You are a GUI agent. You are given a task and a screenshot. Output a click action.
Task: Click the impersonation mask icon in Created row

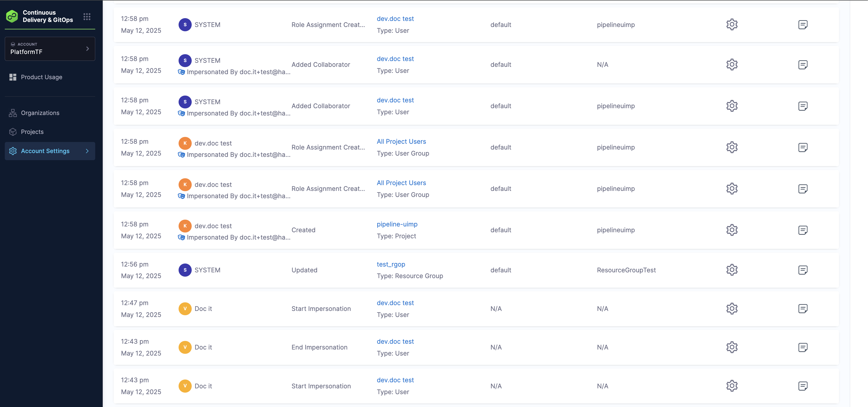tap(181, 237)
